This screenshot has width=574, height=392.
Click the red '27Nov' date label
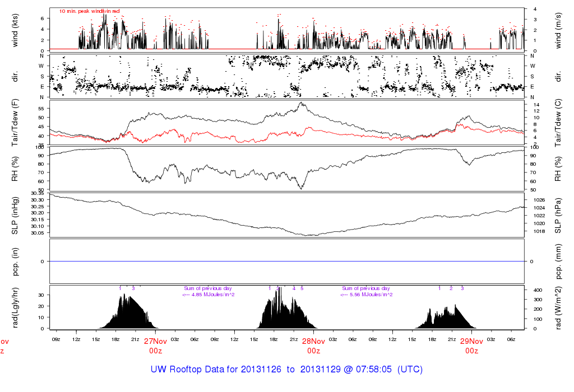click(x=155, y=341)
